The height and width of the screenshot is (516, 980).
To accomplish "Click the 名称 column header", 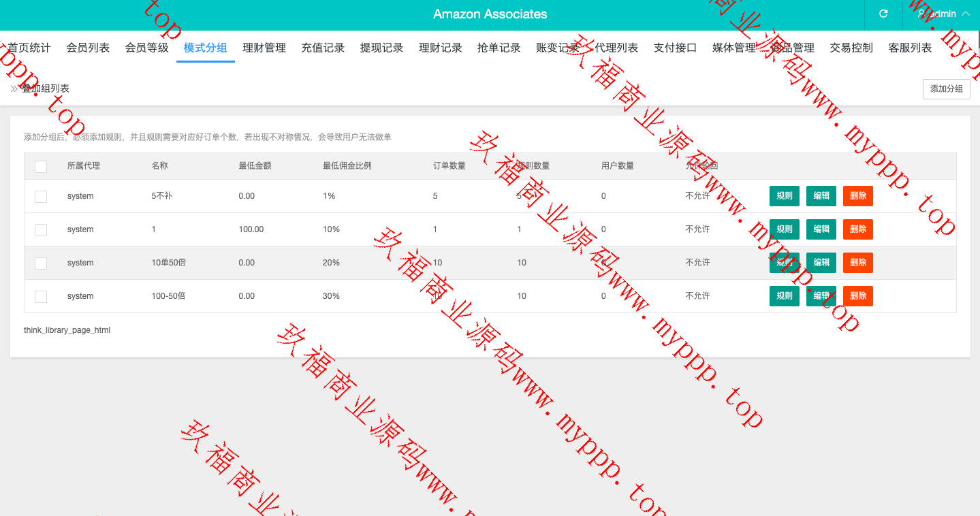I will [x=159, y=166].
